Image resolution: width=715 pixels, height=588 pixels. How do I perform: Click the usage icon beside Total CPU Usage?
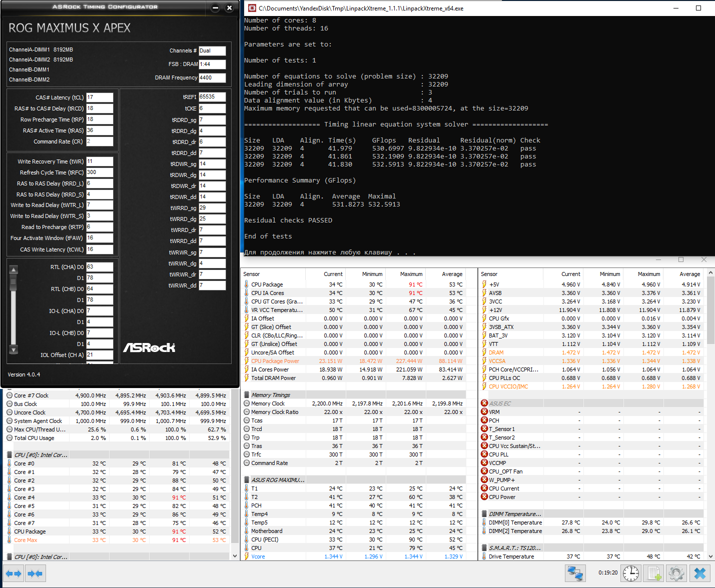coord(10,438)
